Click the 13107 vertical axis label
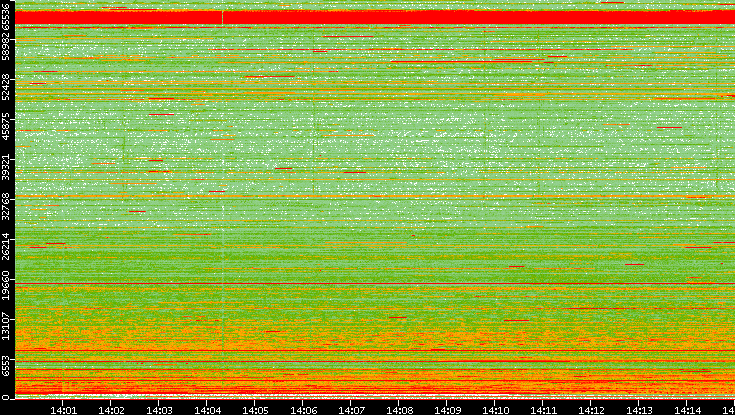Screen dimensions: 735x415 coord(5,327)
